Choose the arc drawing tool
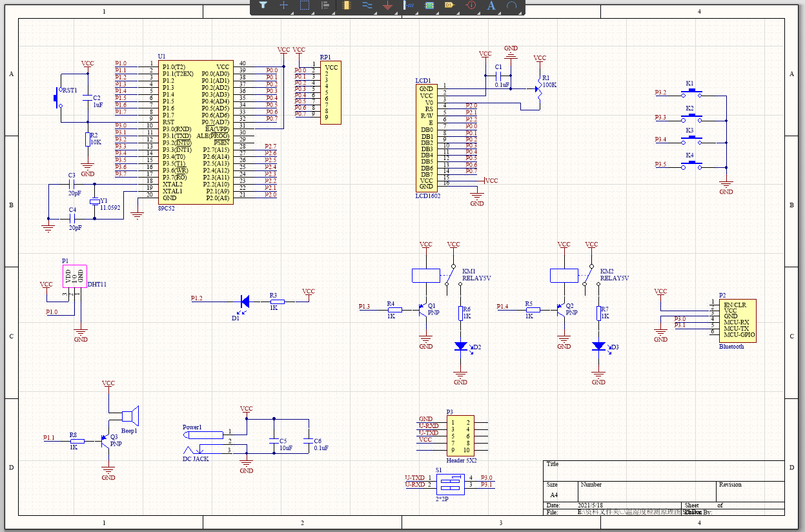 [512, 5]
